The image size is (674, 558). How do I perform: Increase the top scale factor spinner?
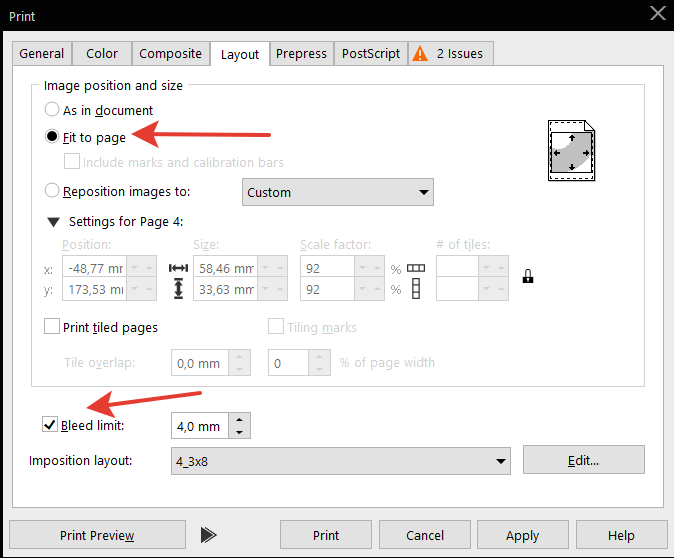377,267
